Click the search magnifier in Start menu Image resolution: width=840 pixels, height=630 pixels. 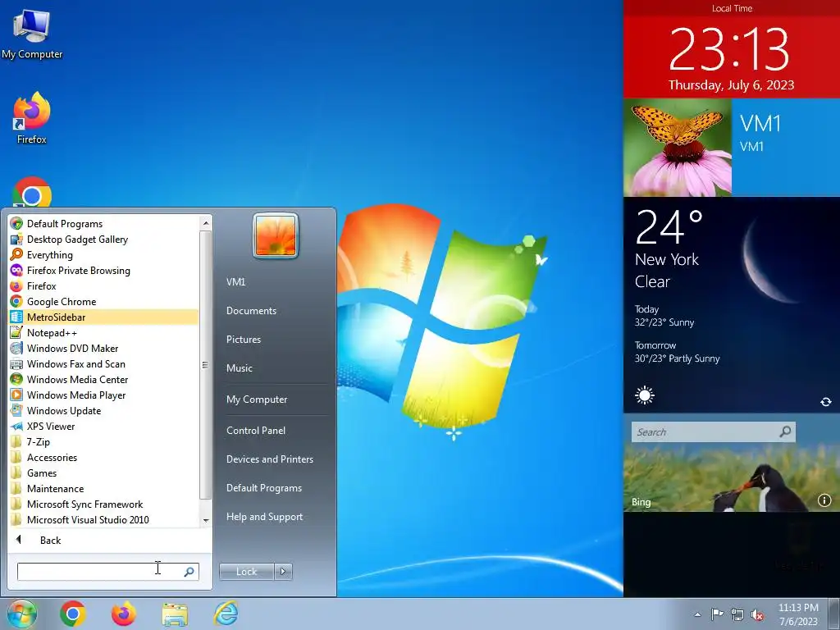pyautogui.click(x=189, y=572)
